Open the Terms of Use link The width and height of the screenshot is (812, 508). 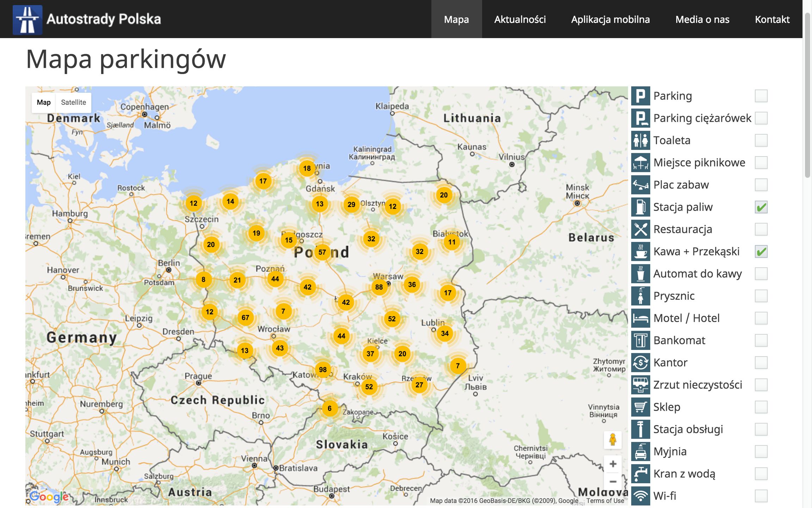605,501
